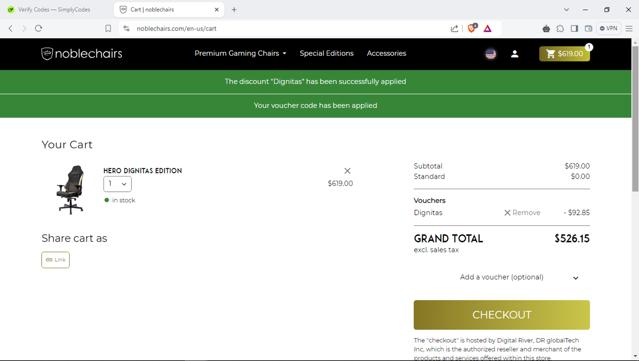Click the VPN button
The height and width of the screenshot is (361, 639).
pos(608,29)
